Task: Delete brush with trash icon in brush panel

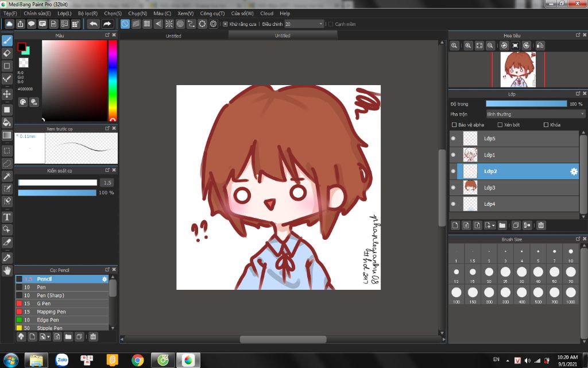Action: pos(93,337)
